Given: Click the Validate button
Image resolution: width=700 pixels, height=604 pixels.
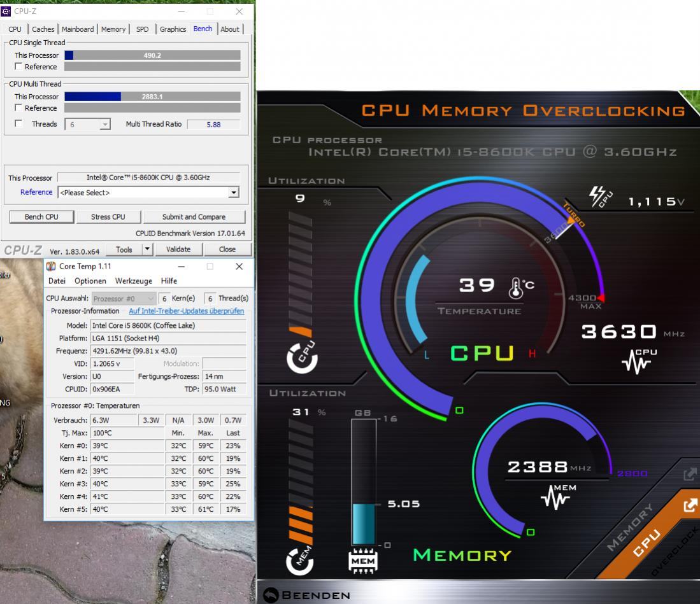Looking at the screenshot, I should coord(178,249).
